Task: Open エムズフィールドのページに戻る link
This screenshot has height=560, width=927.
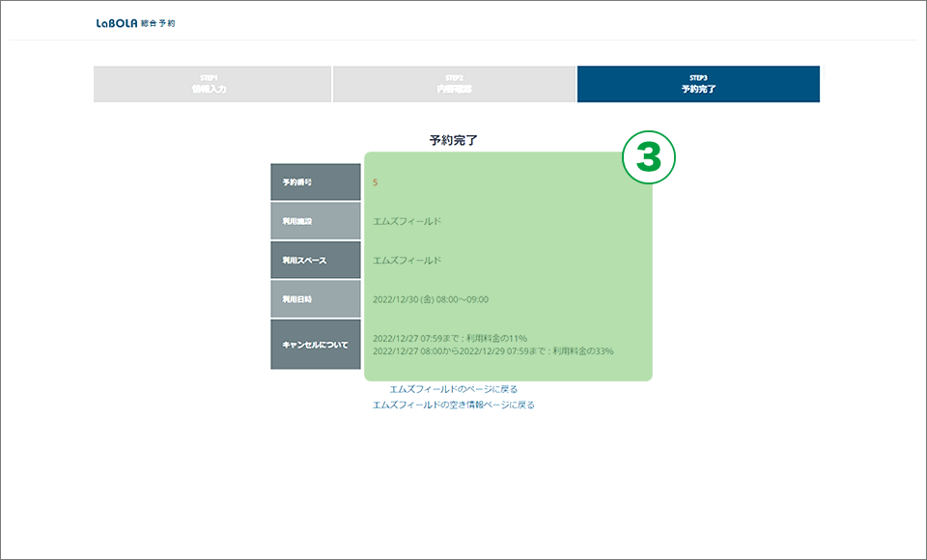Action: 453,389
